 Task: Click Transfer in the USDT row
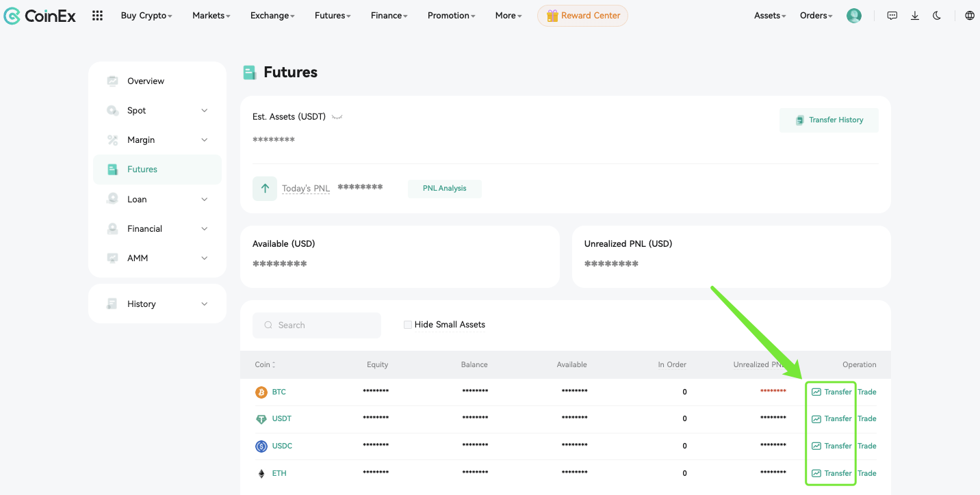point(838,418)
